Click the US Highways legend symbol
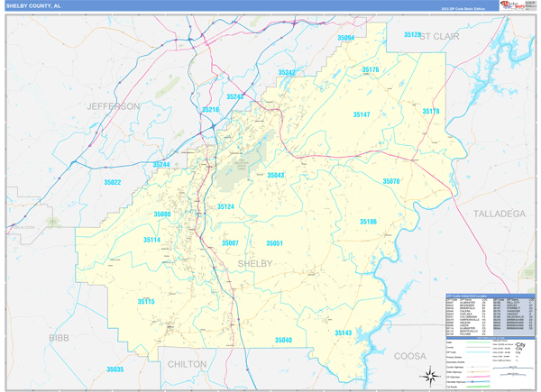This screenshot has width=541, height=392. pyautogui.click(x=478, y=377)
